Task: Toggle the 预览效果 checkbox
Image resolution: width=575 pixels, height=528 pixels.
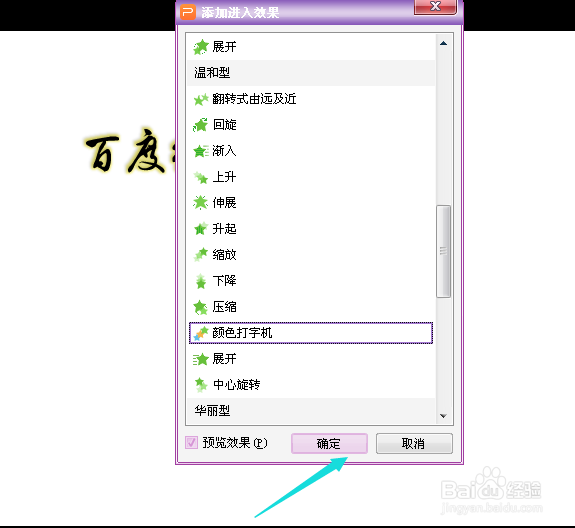Action: point(191,443)
